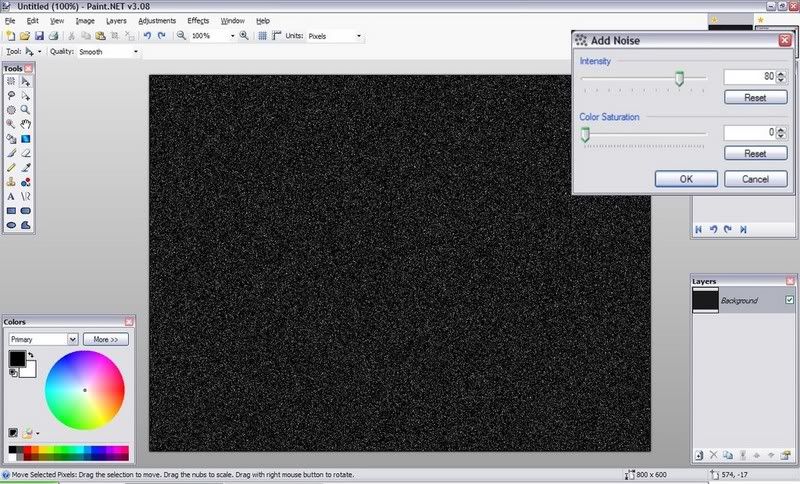Toggle Background layer visibility checkbox
This screenshot has width=800, height=484.
click(789, 300)
